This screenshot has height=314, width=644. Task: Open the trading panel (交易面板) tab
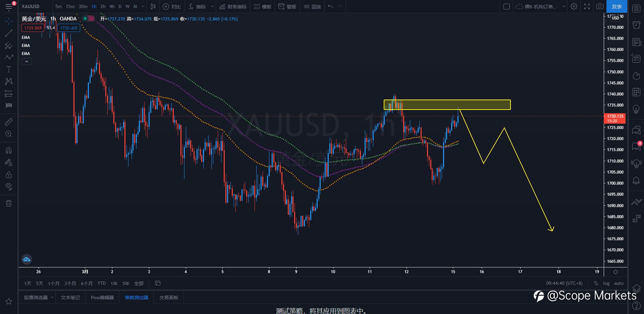coord(169,298)
